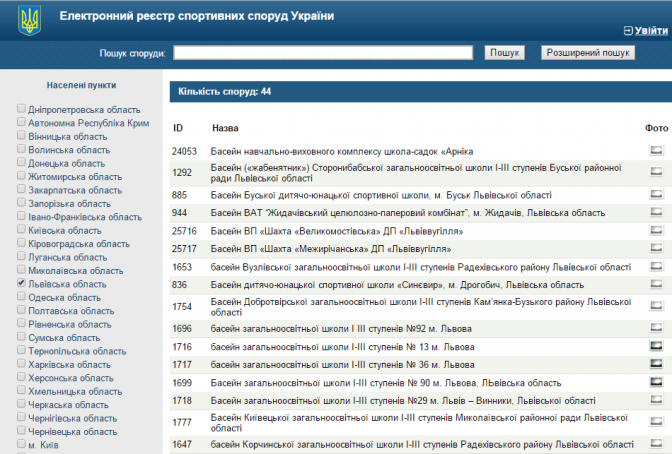Click the Назва column header
The width and height of the screenshot is (672, 454).
pos(225,128)
